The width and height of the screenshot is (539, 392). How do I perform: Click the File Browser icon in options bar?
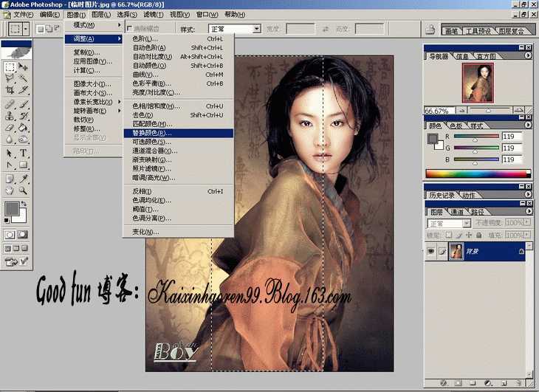tap(430, 29)
